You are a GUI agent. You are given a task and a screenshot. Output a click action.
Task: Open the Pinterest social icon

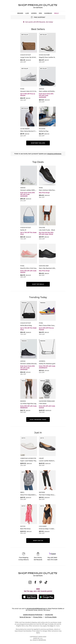(x=41, y=582)
